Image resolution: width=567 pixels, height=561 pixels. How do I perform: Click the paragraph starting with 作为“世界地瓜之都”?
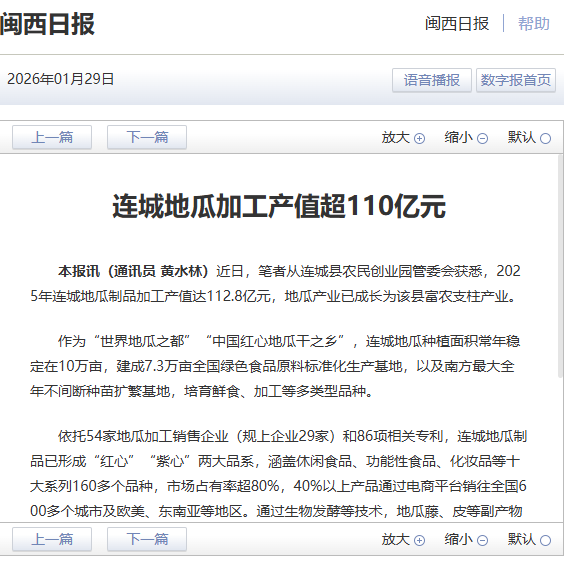point(275,366)
